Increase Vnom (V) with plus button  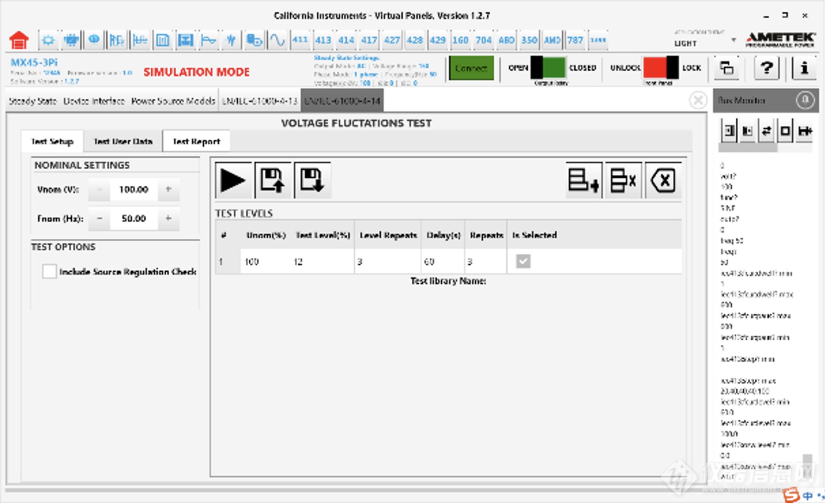point(168,189)
